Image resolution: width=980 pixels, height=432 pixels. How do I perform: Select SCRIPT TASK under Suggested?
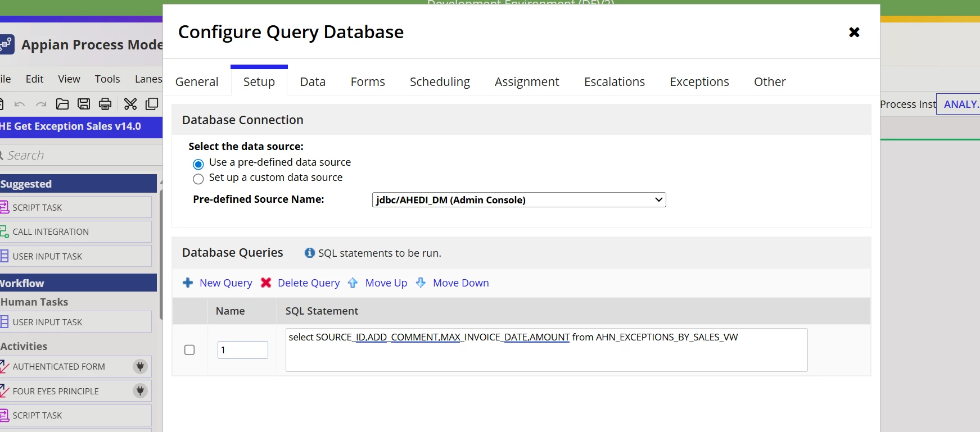point(75,207)
